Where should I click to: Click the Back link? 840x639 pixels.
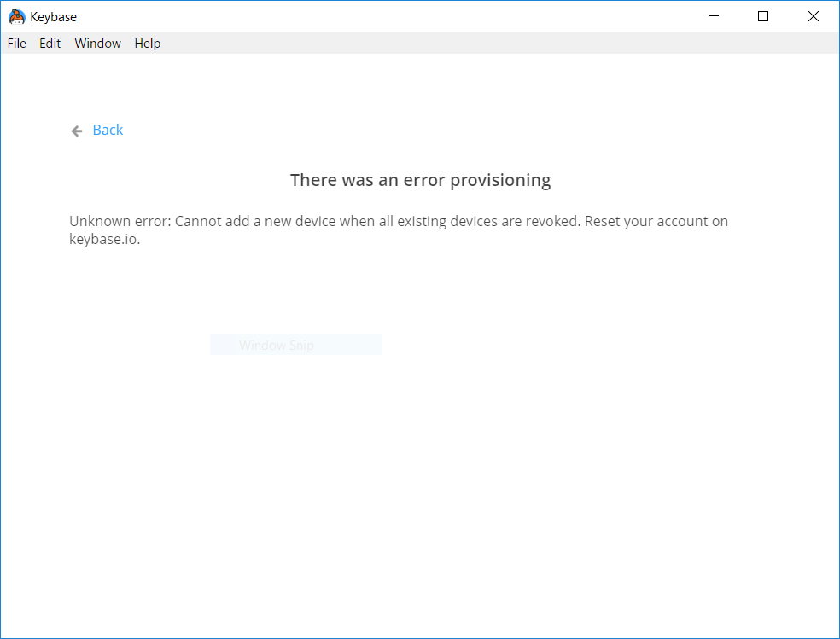point(108,130)
